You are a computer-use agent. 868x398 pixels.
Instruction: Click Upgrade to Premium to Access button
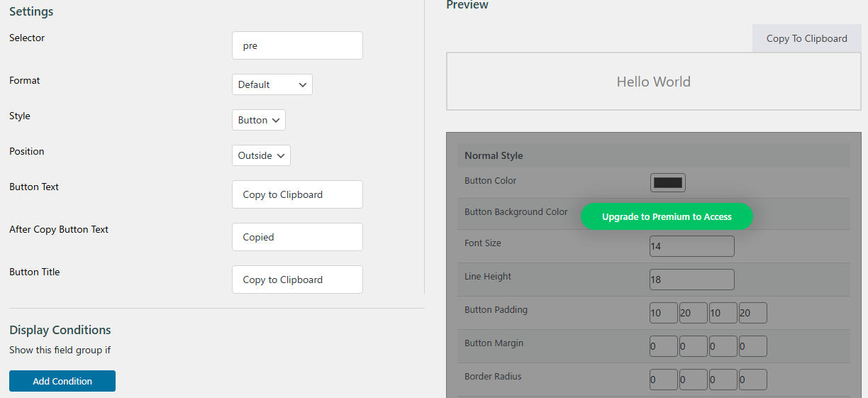coord(667,216)
